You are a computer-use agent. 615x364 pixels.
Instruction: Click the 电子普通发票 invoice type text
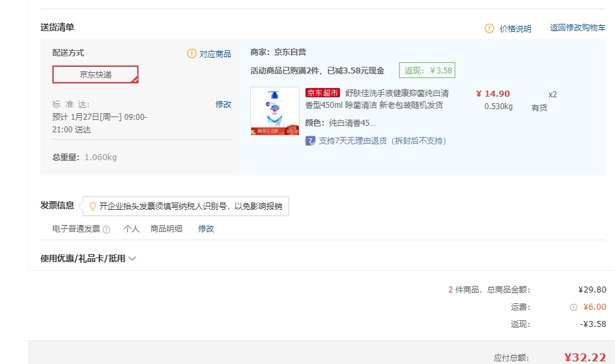[76, 229]
